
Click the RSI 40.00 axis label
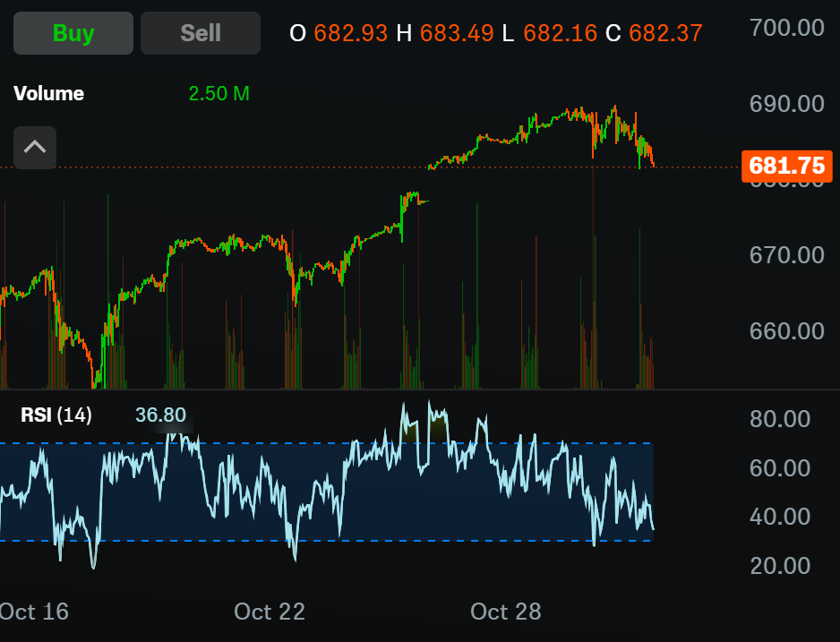[780, 517]
